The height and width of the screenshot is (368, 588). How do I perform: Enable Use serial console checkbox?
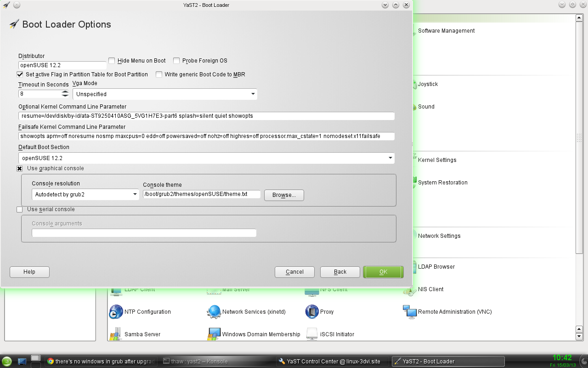pos(20,209)
